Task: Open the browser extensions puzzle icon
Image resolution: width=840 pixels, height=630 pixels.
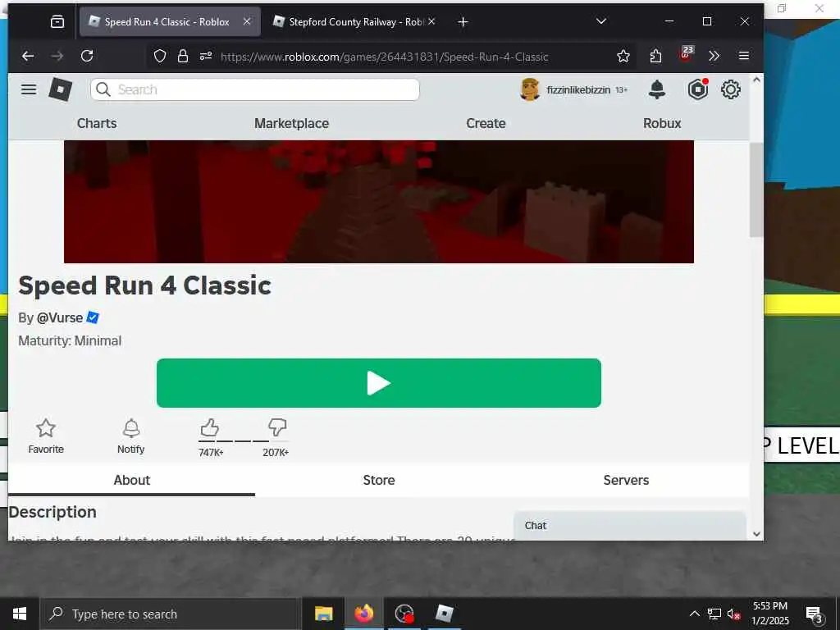Action: pos(655,57)
